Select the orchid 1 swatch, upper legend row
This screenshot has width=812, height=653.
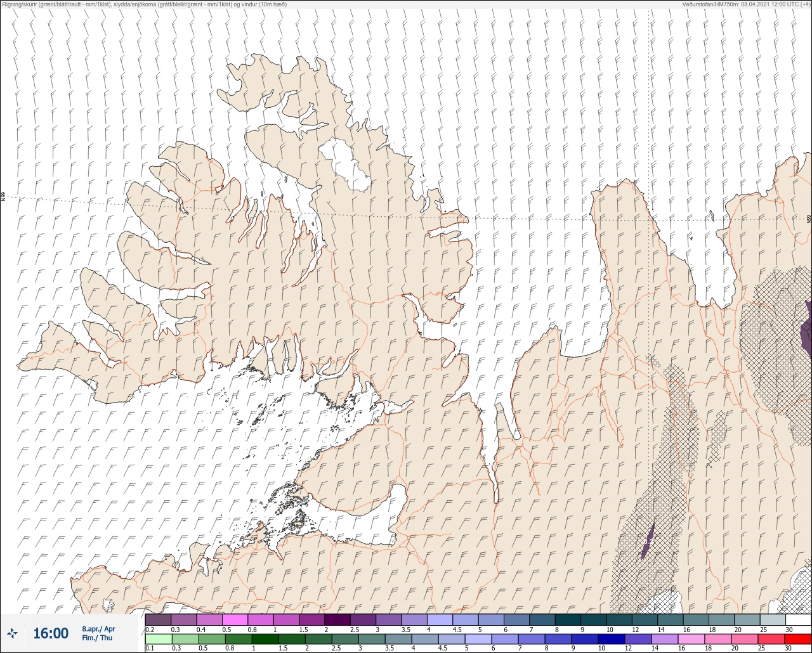(x=286, y=619)
